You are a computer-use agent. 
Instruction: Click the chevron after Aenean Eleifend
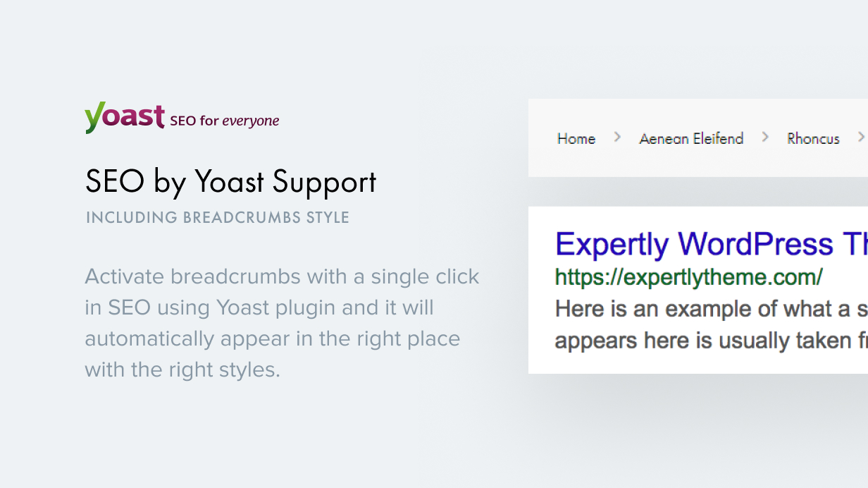(765, 138)
